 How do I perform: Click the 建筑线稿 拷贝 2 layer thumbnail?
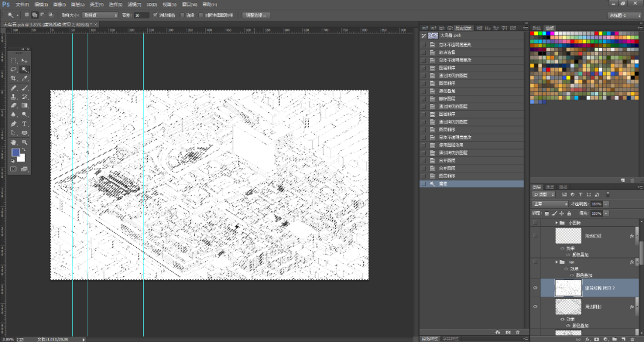[568, 288]
